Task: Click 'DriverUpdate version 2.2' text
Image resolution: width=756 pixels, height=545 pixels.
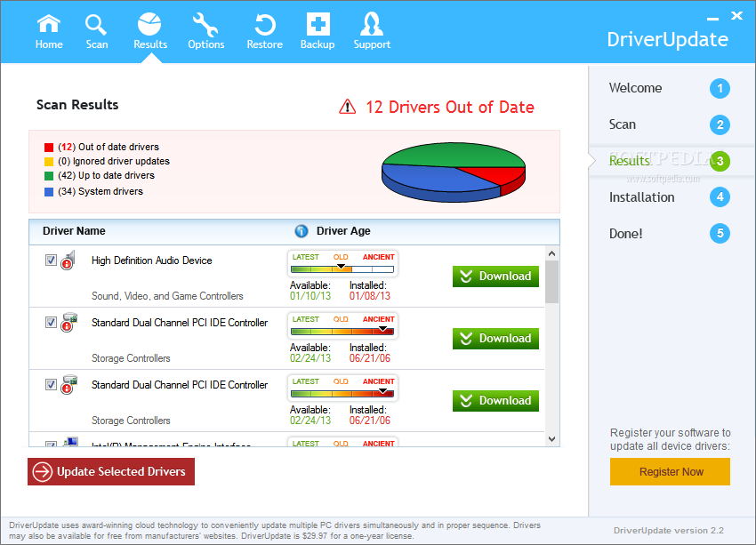Action: [x=669, y=531]
